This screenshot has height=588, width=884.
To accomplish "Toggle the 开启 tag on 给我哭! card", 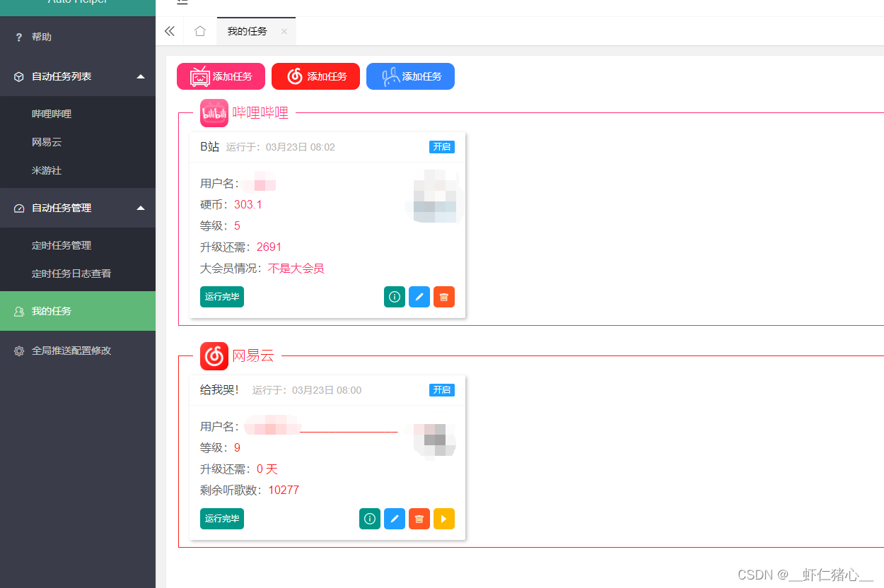I will click(x=442, y=390).
